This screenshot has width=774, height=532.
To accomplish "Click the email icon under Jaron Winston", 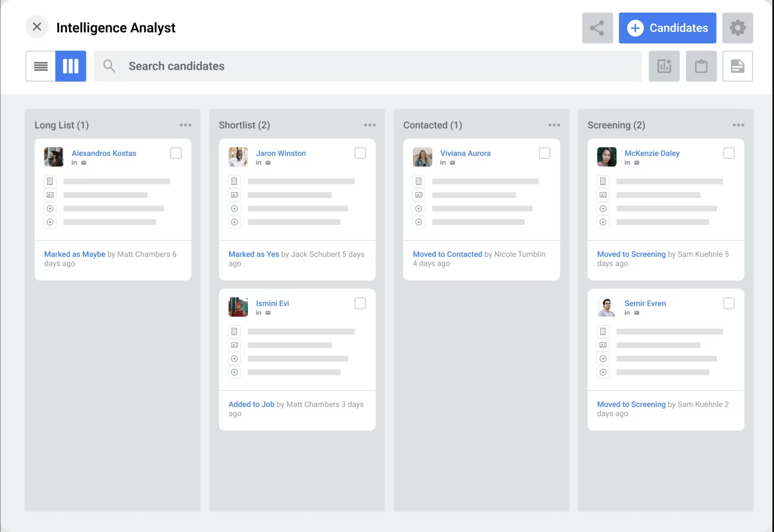I will click(x=268, y=162).
